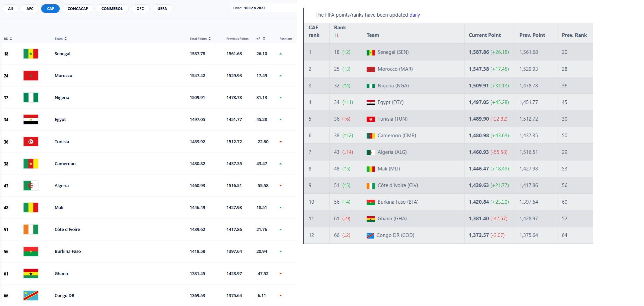Click Côte d'Ivoire flag in left list
Screen dimensions: 644x306
click(x=31, y=229)
